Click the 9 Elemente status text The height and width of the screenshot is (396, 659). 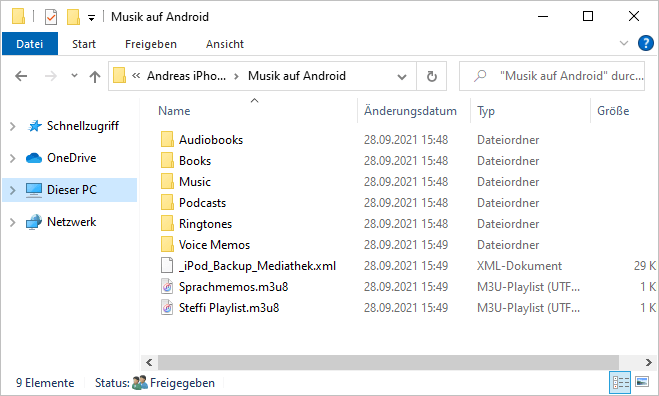(45, 383)
